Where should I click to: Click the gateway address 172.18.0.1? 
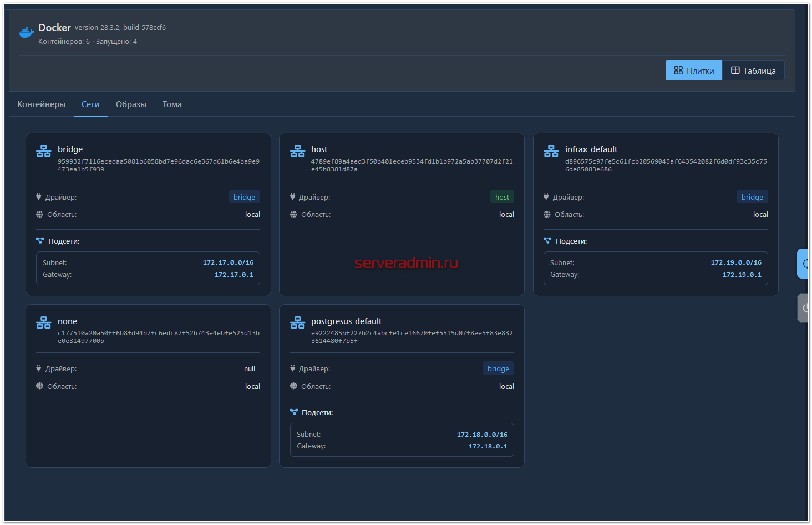coord(488,446)
